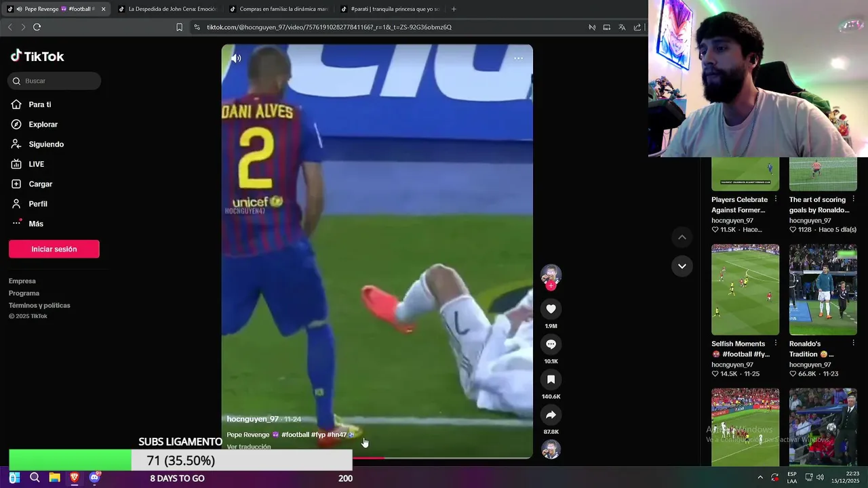Screen dimensions: 868x488
Task: Click the Buscar search field
Action: pyautogui.click(x=54, y=81)
